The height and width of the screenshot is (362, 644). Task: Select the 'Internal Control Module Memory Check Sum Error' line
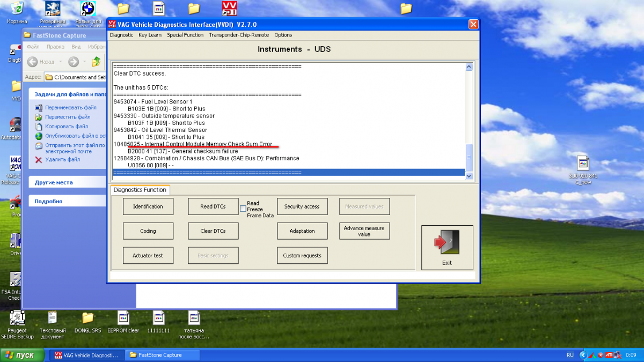193,144
